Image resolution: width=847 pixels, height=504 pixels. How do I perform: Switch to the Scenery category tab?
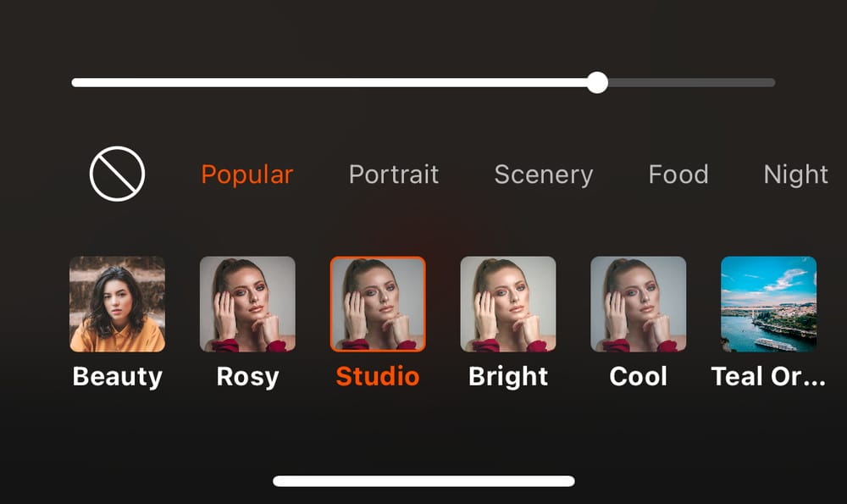pyautogui.click(x=543, y=174)
